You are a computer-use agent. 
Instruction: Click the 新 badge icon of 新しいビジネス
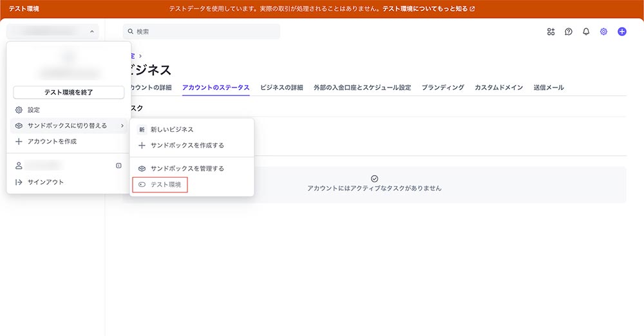(x=142, y=129)
